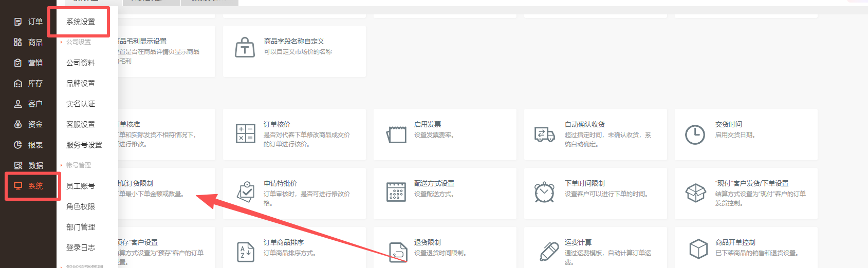Open the 运费计算 setting card

(x=596, y=247)
